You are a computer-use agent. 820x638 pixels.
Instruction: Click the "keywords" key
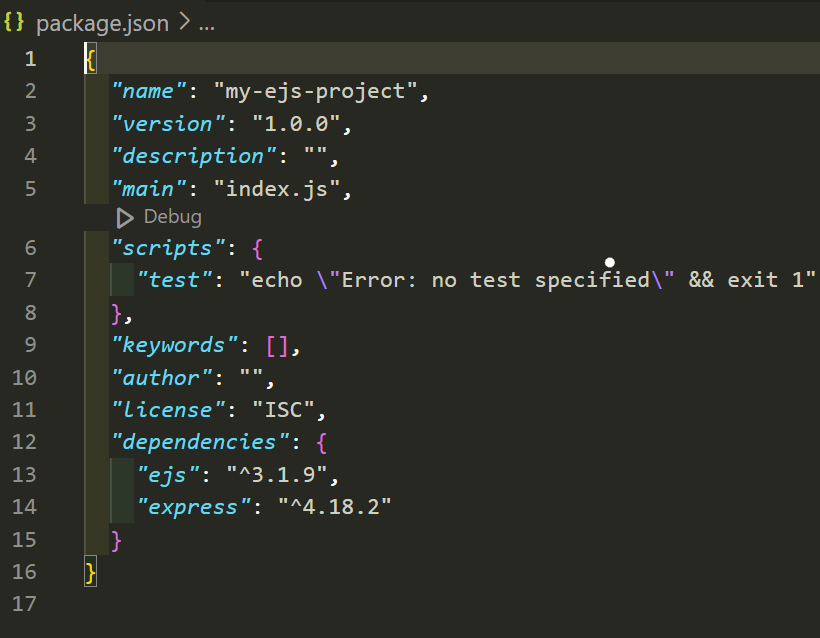175,345
